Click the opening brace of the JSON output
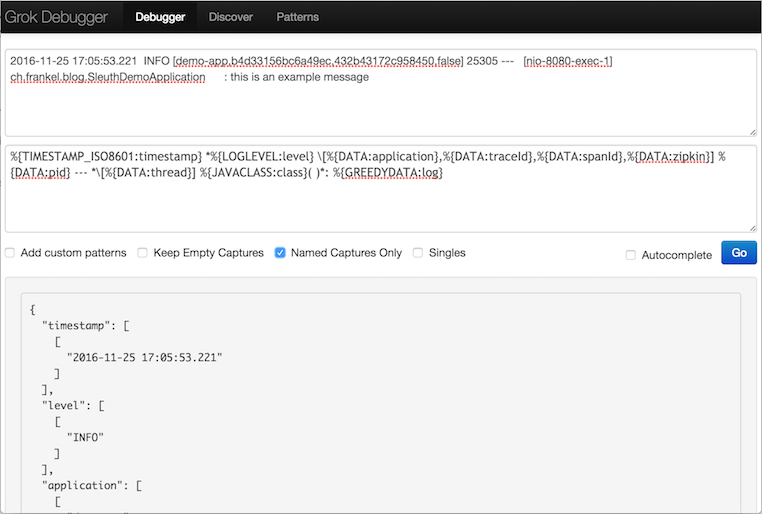 click(x=33, y=310)
